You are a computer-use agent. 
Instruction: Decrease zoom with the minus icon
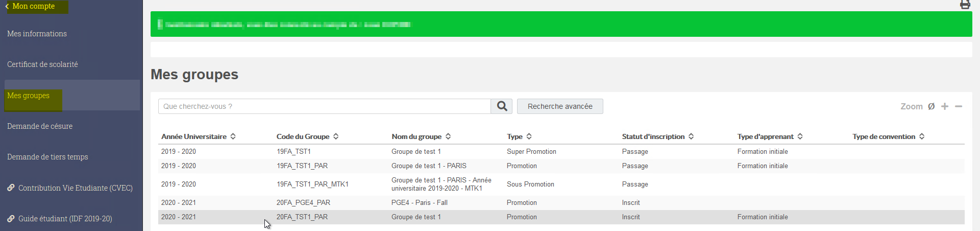point(959,106)
